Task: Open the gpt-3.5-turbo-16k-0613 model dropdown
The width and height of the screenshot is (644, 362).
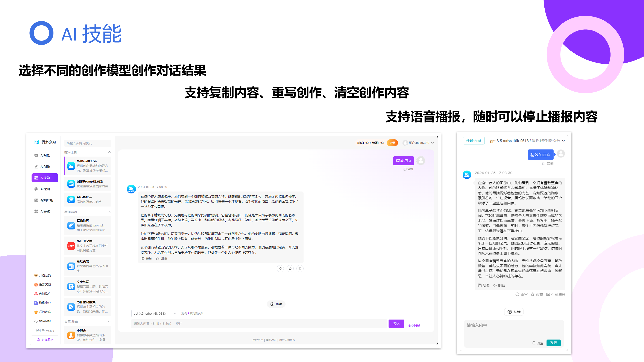Action: click(x=155, y=314)
